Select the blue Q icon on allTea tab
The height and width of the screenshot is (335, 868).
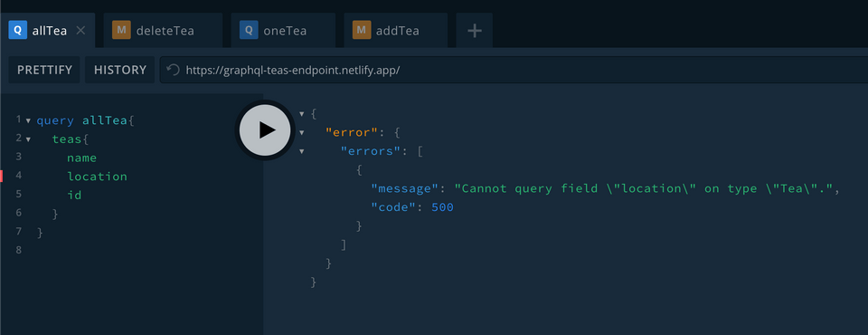(18, 30)
